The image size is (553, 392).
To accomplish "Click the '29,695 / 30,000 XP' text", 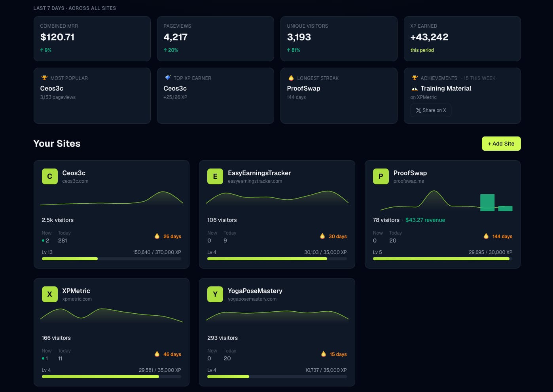I will 491,252.
